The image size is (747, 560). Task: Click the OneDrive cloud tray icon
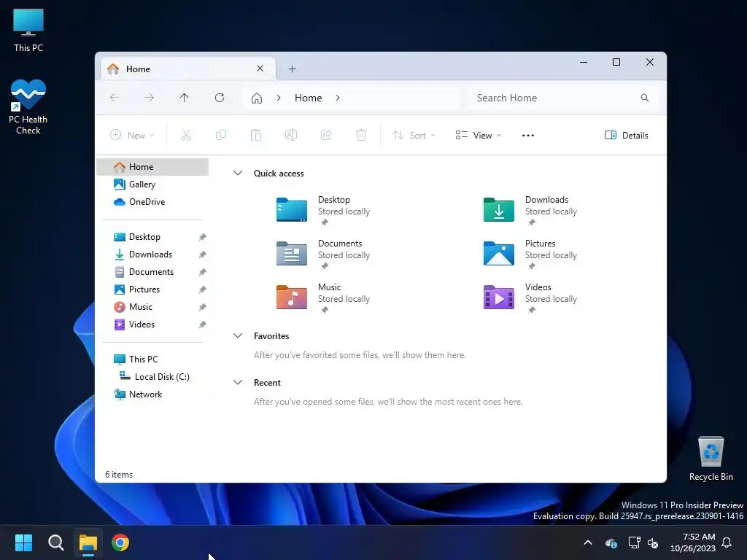point(611,542)
